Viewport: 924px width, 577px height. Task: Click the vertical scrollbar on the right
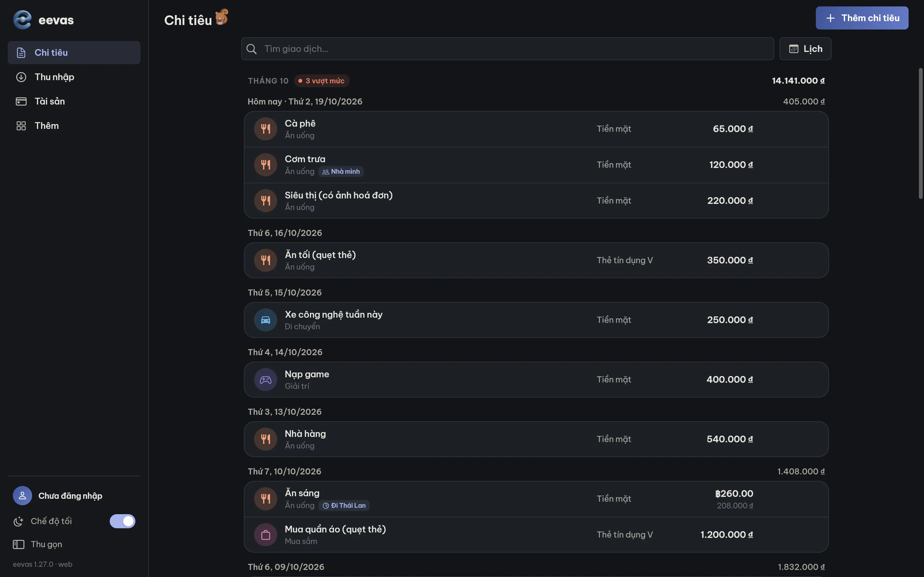point(920,134)
